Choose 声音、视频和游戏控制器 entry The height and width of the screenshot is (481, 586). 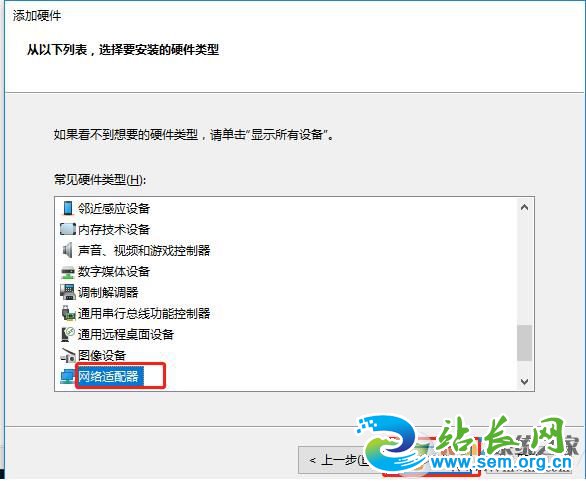click(144, 250)
